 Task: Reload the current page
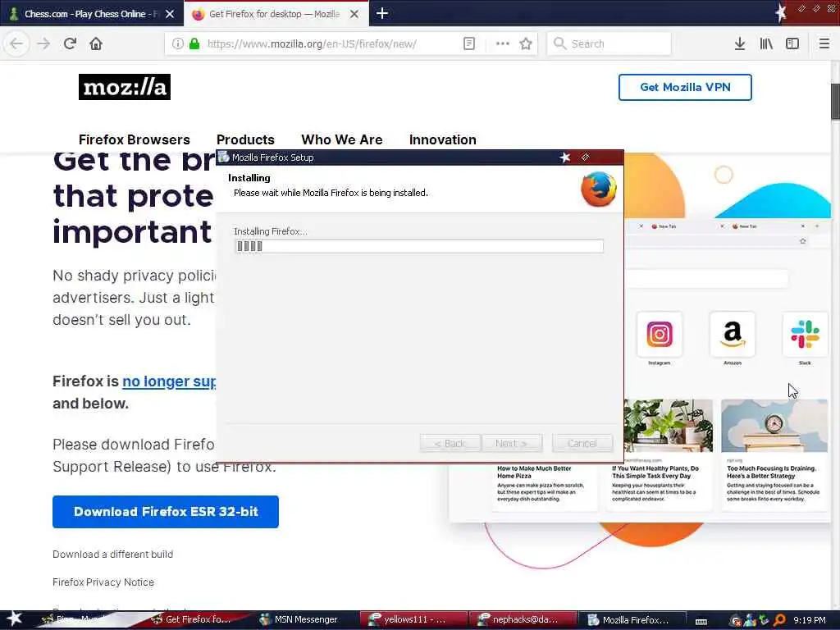[70, 43]
